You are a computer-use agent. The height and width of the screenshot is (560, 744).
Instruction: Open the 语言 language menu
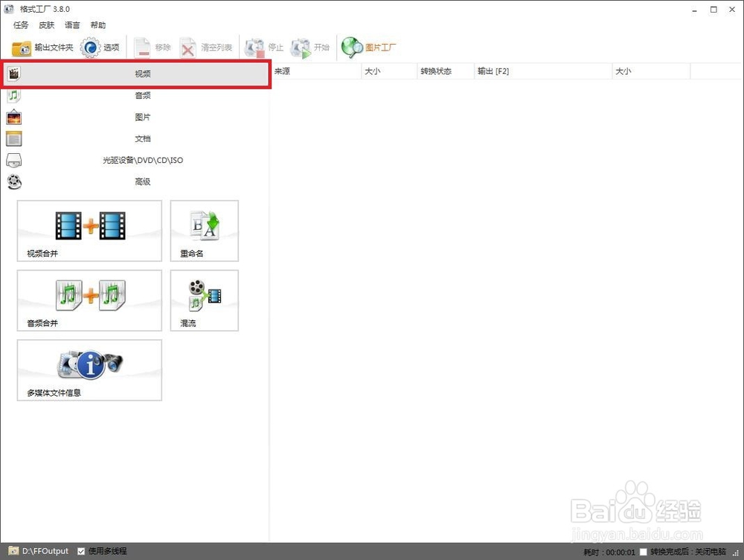point(72,25)
